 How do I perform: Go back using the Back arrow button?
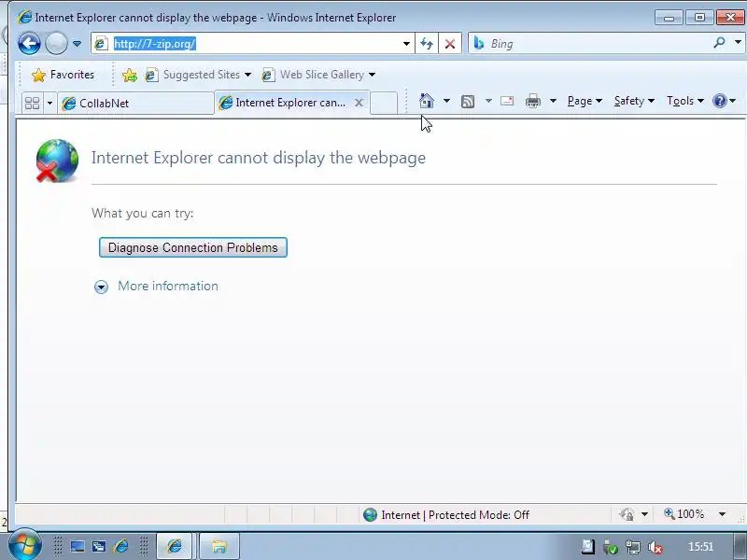click(x=29, y=44)
